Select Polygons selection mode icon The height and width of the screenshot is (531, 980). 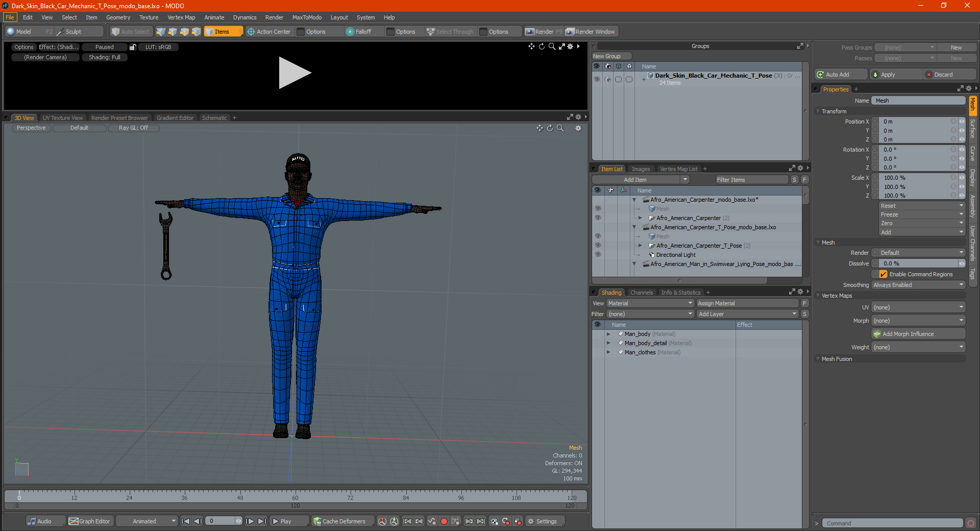click(184, 32)
